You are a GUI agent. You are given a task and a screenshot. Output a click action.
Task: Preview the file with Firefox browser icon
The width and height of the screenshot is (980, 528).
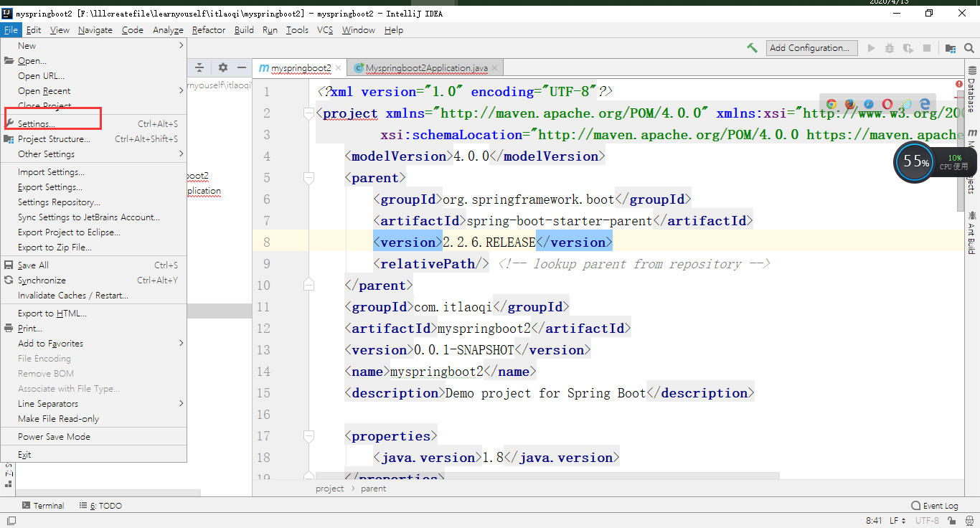point(850,104)
